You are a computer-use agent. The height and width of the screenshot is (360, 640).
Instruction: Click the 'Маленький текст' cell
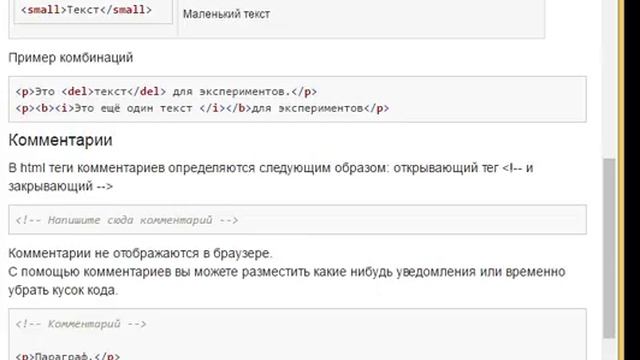pos(226,14)
